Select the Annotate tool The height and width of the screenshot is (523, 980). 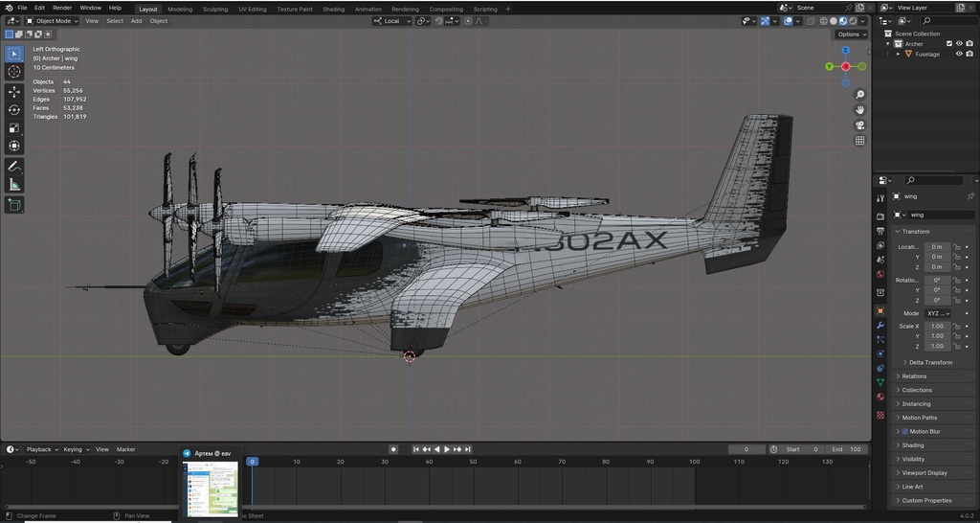pyautogui.click(x=14, y=167)
